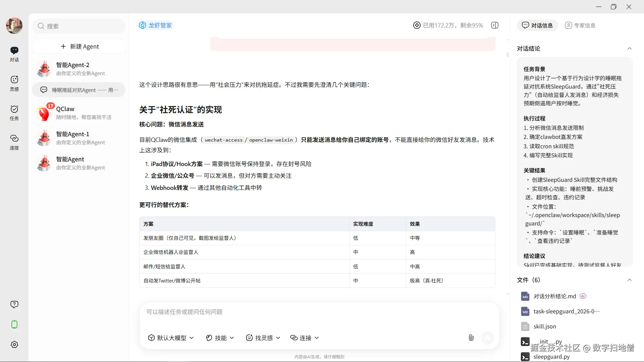Open the 灵感 inspiration sidebar icon
This screenshot has width=644, height=362.
[x=14, y=83]
